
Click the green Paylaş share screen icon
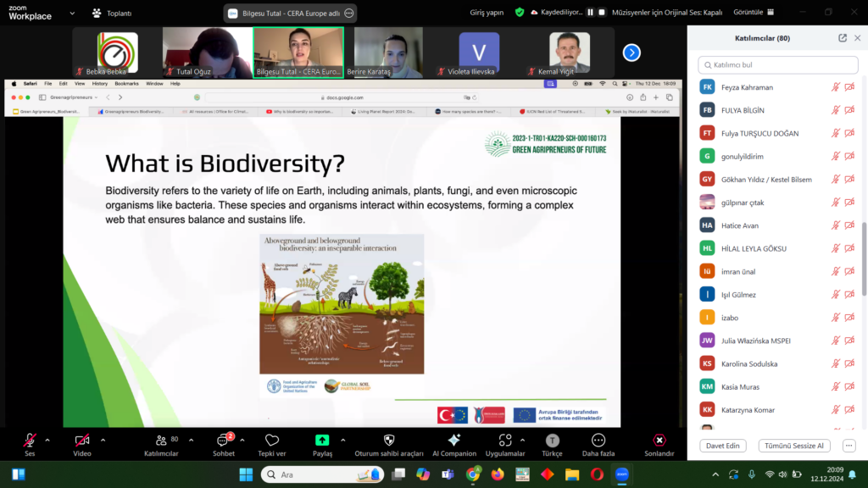point(322,441)
